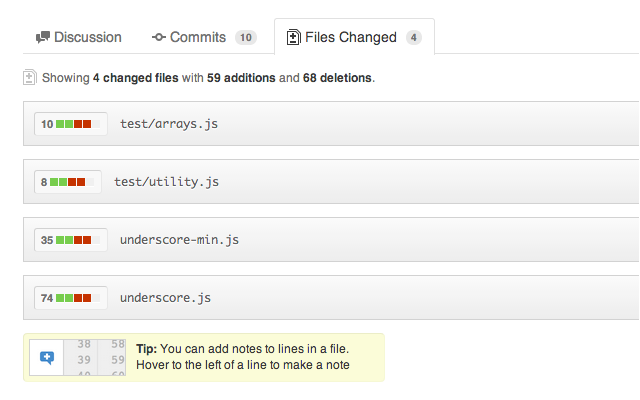Click the files changed count badge showing 4
Image resolution: width=640 pixels, height=400 pixels.
click(413, 38)
